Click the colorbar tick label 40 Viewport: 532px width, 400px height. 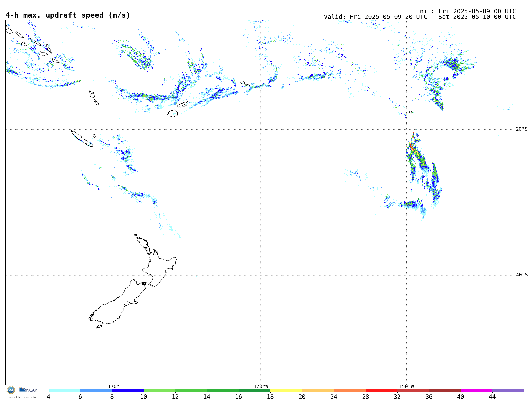pyautogui.click(x=461, y=397)
